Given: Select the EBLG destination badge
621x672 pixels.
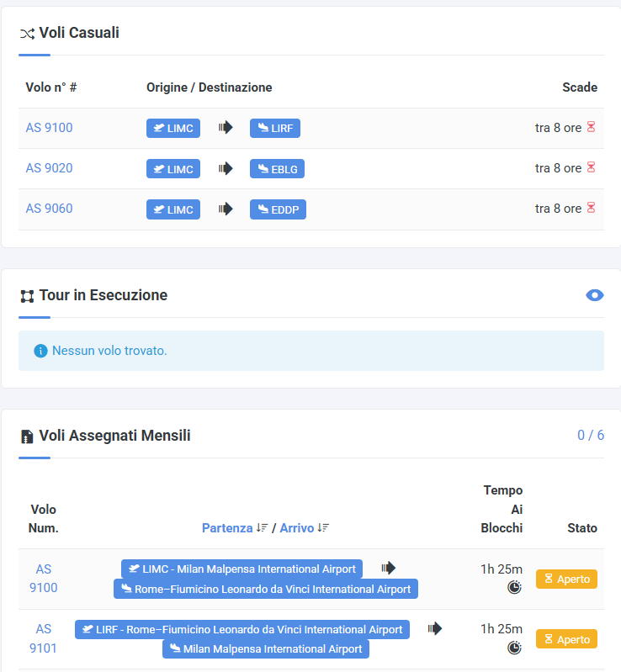Looking at the screenshot, I should pos(277,169).
